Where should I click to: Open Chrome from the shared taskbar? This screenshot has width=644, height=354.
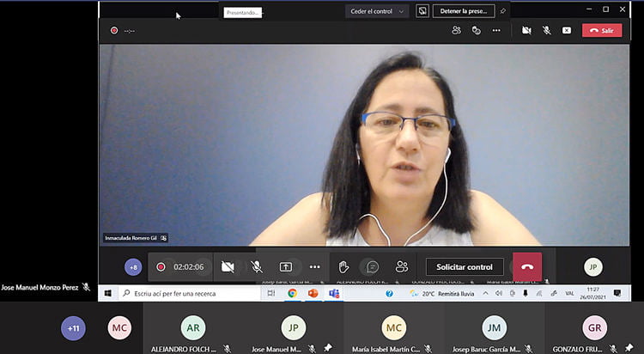coord(292,293)
